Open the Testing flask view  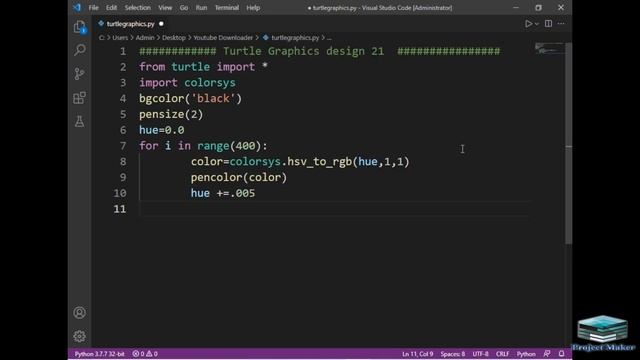tap(80, 122)
